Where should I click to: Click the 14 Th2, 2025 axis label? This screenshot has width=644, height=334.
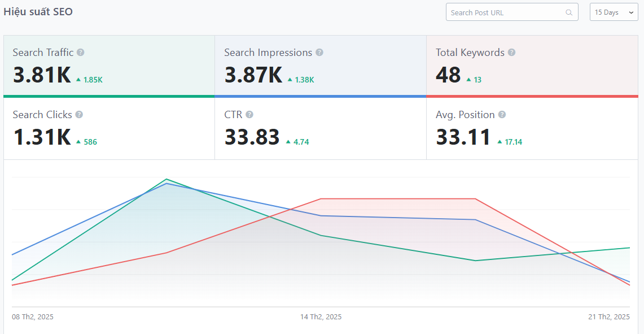point(321,317)
